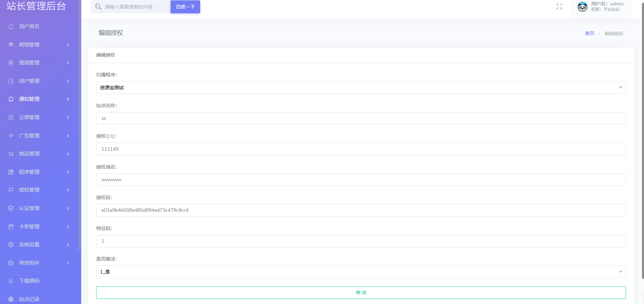Click the table icon beside 明细管理
Viewport: 644px width, 304px height.
coord(11,45)
